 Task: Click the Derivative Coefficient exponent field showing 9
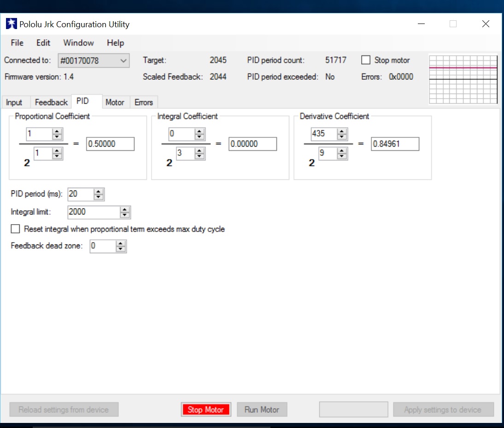(x=328, y=153)
